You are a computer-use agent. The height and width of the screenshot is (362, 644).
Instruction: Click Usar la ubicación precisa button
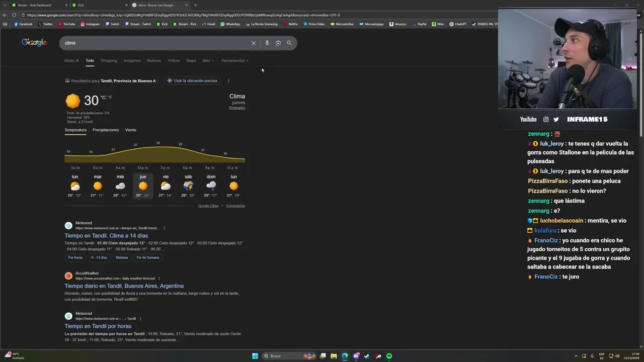tap(193, 80)
